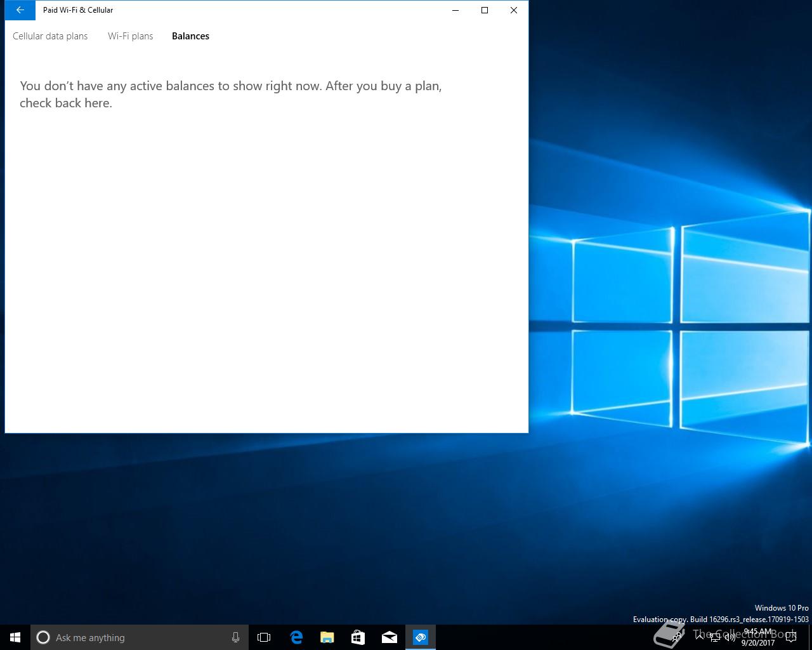Open the Wi-Fi plans tab
The width and height of the screenshot is (812, 650).
click(130, 36)
